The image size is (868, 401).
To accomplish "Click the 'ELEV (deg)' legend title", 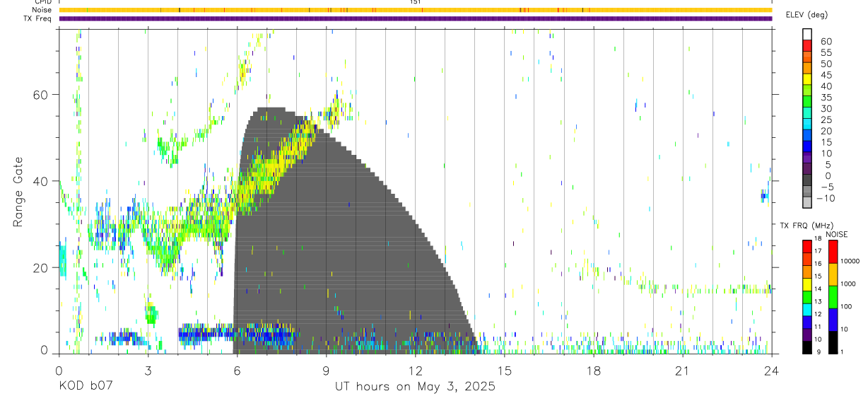I will [807, 15].
